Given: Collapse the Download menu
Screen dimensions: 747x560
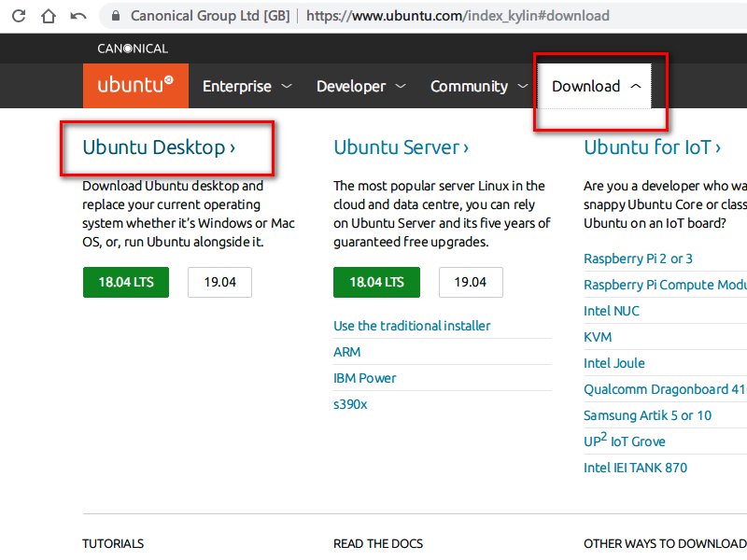Looking at the screenshot, I should click(x=597, y=87).
